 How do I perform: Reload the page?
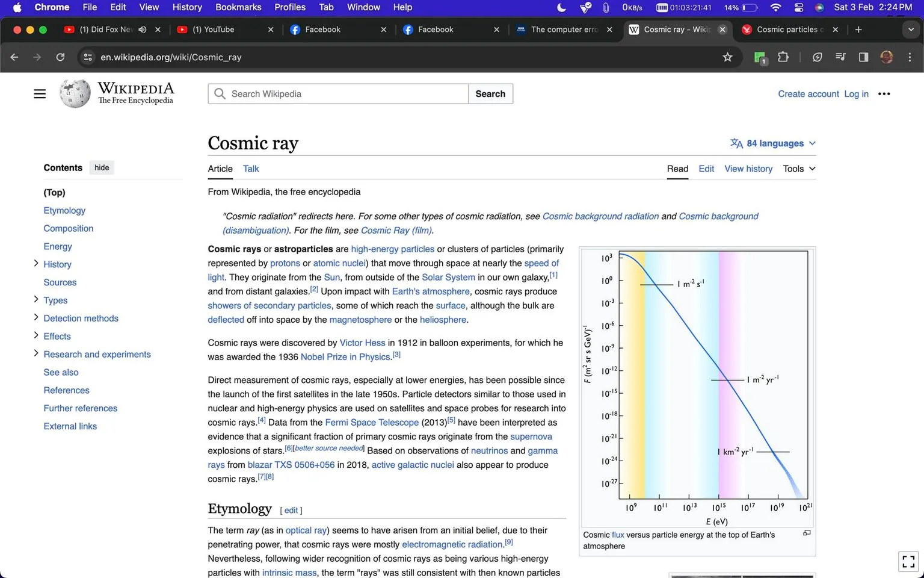[60, 57]
